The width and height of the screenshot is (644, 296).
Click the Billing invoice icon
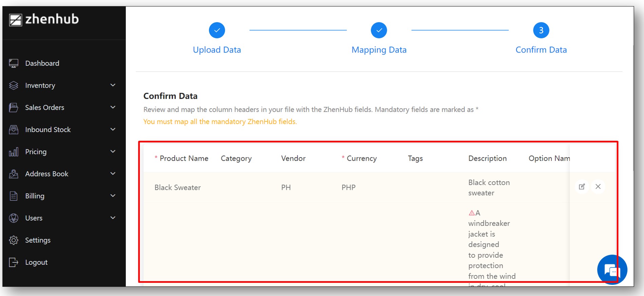pos(14,196)
